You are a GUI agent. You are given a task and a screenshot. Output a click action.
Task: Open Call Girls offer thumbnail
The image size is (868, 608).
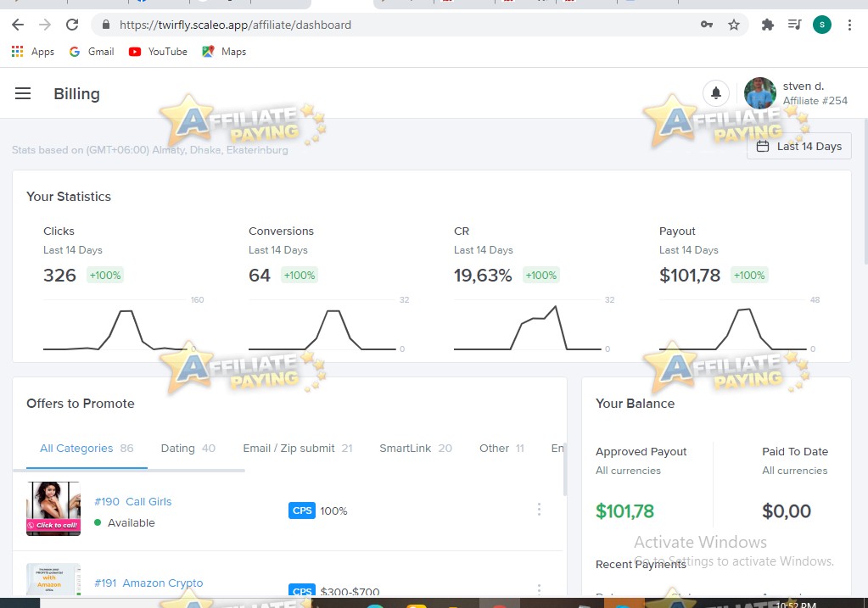pos(53,509)
